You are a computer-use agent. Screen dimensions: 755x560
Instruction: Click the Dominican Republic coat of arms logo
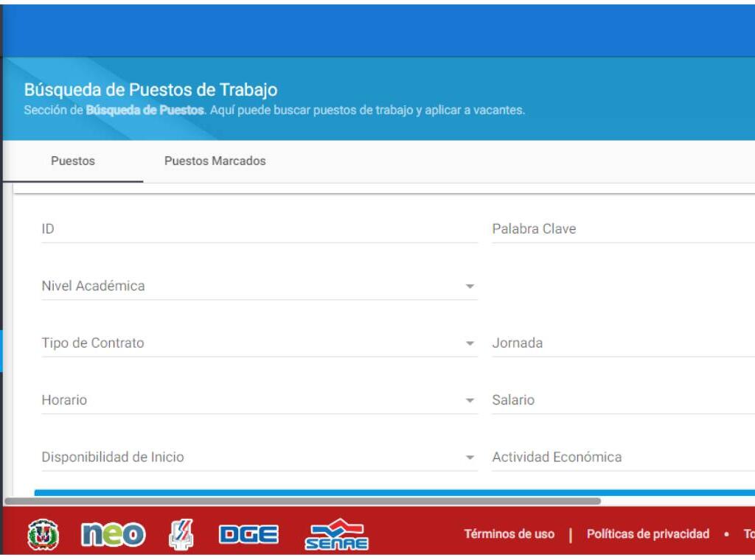(x=44, y=534)
